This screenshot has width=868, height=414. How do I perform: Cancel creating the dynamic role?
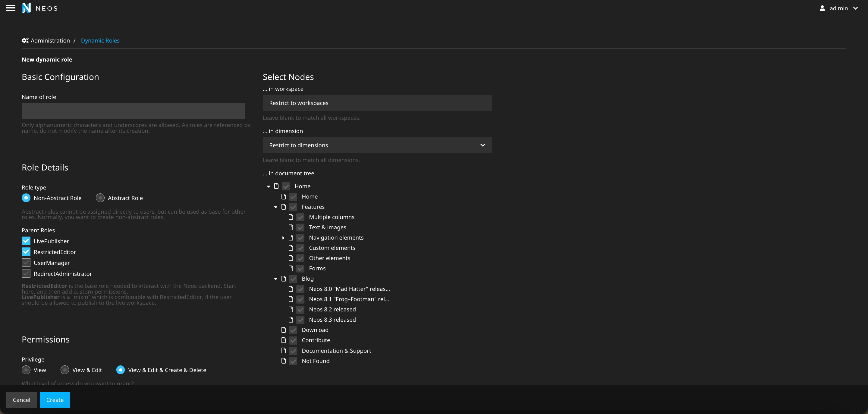click(22, 400)
